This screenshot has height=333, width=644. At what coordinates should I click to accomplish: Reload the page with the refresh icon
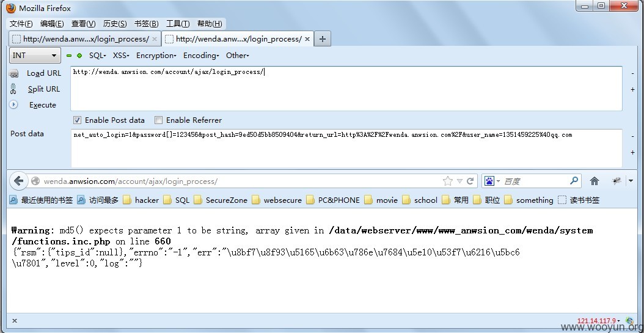point(470,181)
